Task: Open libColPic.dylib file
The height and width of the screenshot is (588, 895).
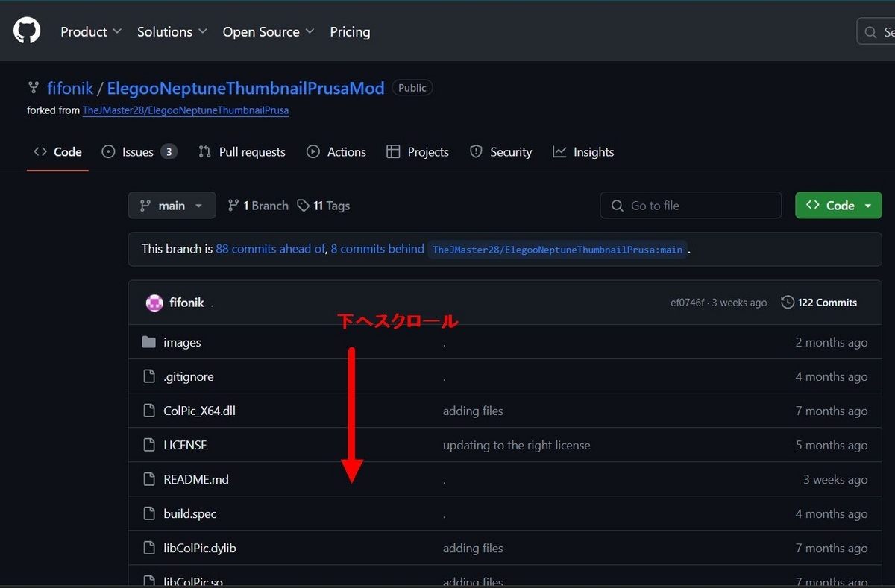Action: click(200, 549)
